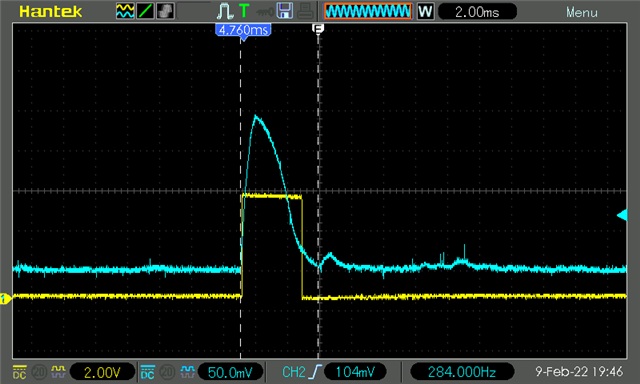This screenshot has width=640, height=384.
Task: Click the 104mV trigger level readout
Action: pyautogui.click(x=355, y=372)
